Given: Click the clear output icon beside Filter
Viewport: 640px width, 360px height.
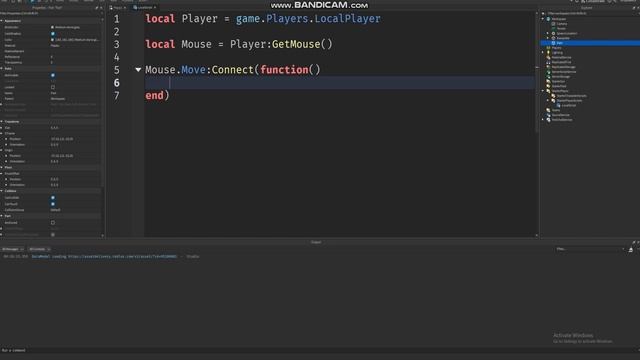Looking at the screenshot, I should [631, 249].
